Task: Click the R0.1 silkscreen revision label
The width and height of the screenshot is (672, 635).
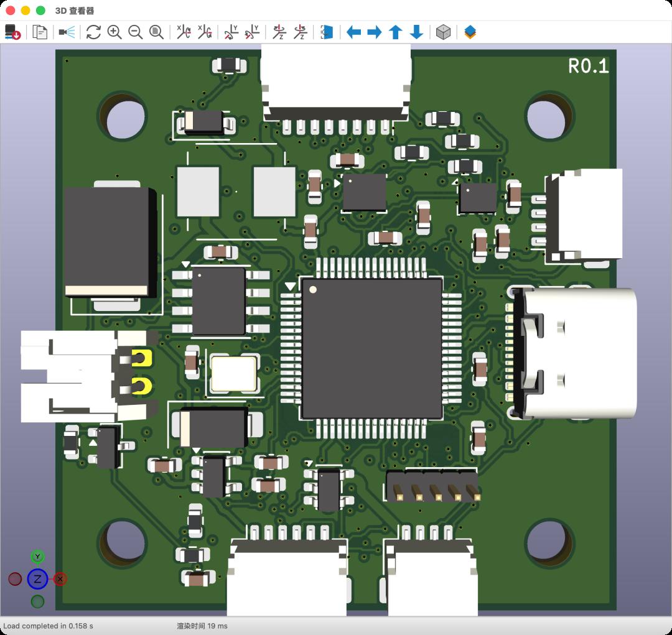Action: pyautogui.click(x=589, y=66)
